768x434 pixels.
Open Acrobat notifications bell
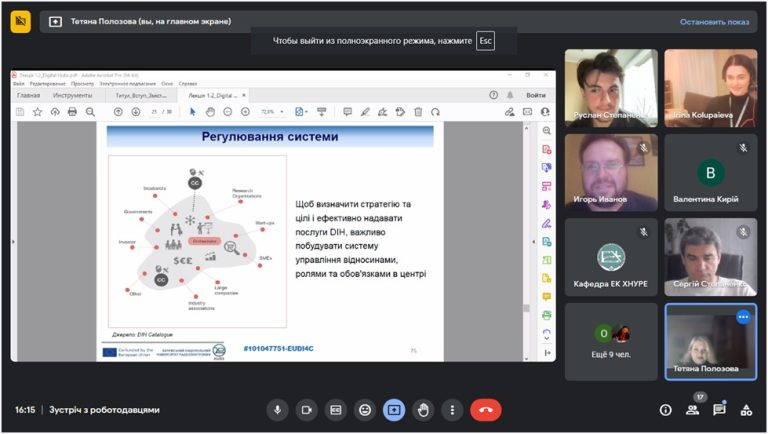click(510, 95)
